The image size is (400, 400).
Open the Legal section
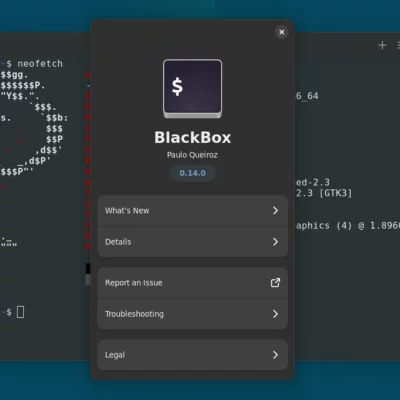[x=193, y=355]
